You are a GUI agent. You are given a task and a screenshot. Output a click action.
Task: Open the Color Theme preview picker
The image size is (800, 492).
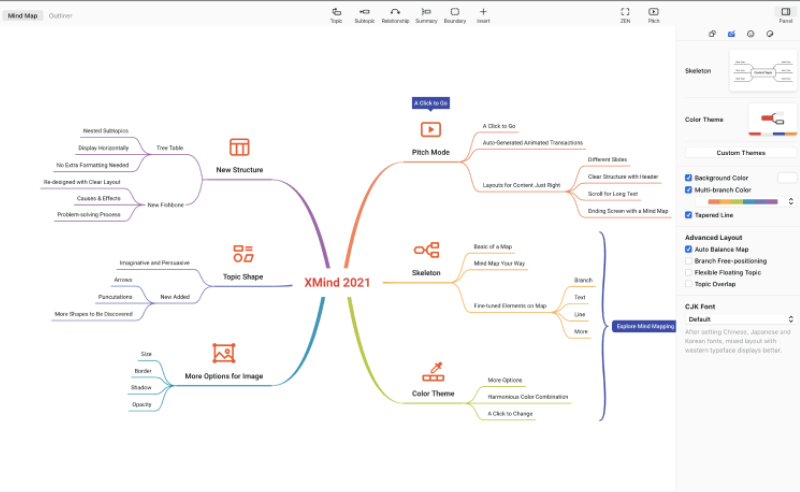coord(772,119)
